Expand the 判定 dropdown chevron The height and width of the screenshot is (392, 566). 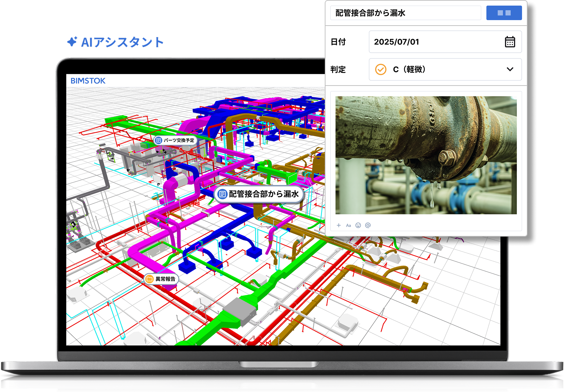[510, 69]
